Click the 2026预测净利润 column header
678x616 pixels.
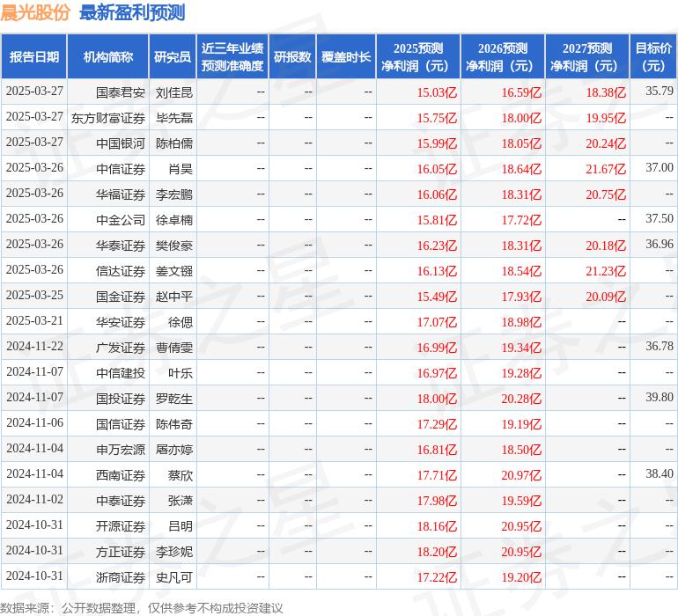pos(503,56)
